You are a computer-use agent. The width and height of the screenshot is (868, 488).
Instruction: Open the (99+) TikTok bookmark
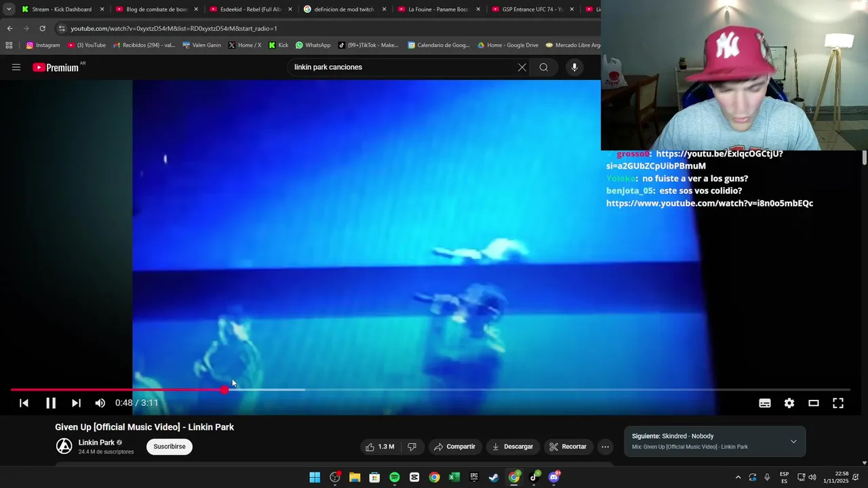click(368, 45)
